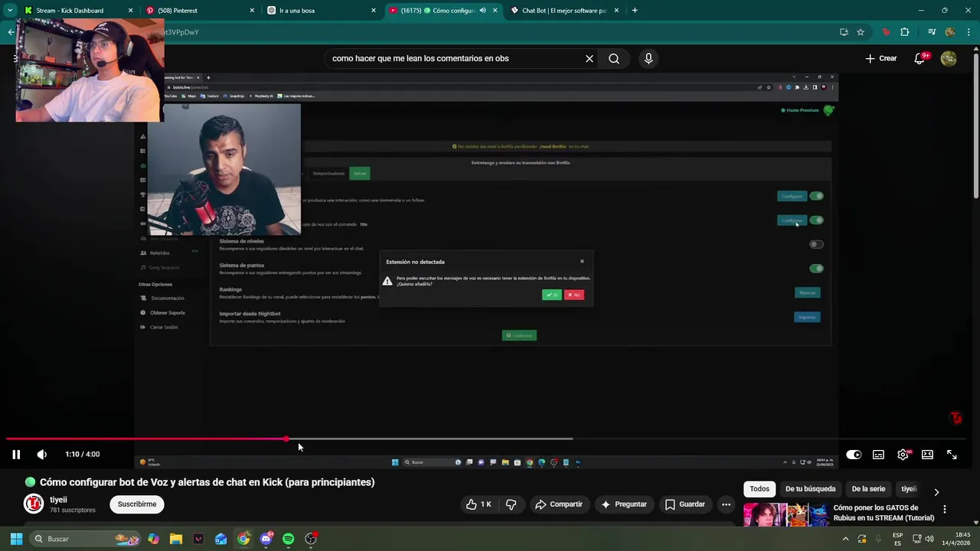
Task: Open the tiyeii channel avatar
Action: pyautogui.click(x=34, y=504)
